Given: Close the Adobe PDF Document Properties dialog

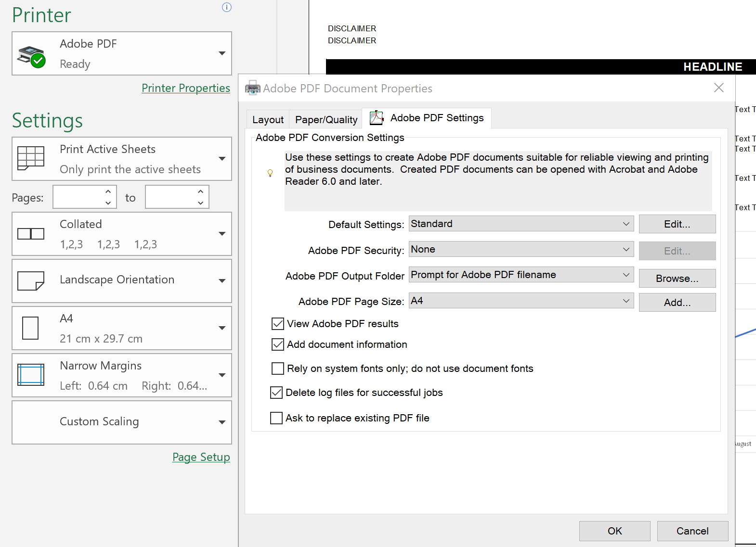Looking at the screenshot, I should tap(719, 88).
